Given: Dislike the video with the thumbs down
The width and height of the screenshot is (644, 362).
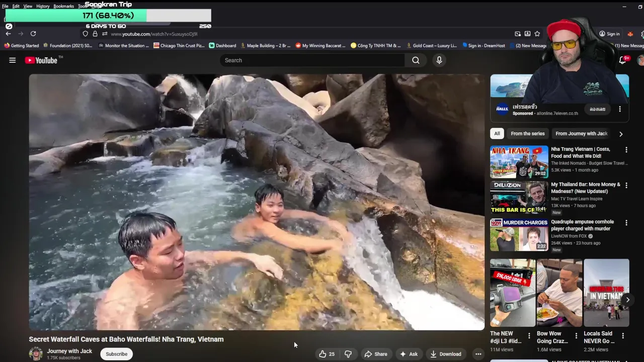Looking at the screenshot, I should tap(348, 354).
